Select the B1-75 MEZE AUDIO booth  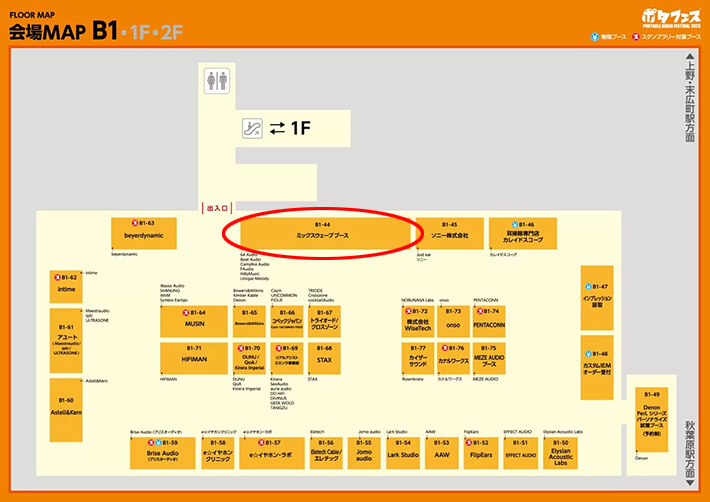click(489, 358)
